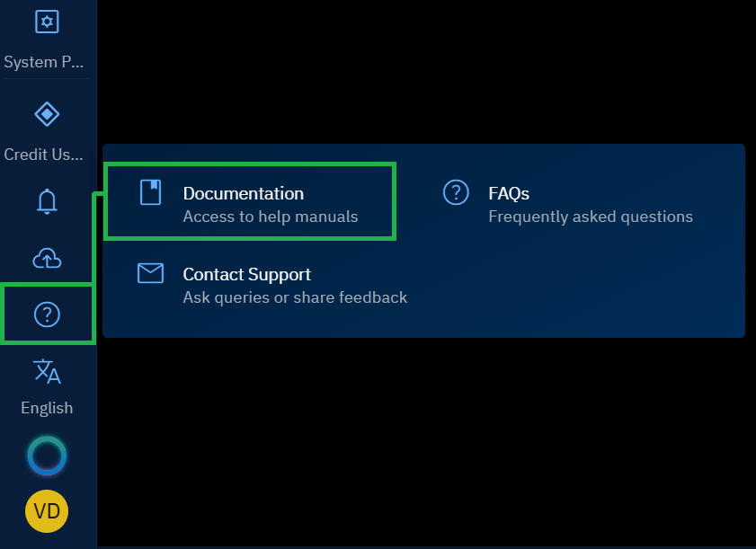756x549 pixels.
Task: Open the Documentation help entry title
Action: coord(244,193)
